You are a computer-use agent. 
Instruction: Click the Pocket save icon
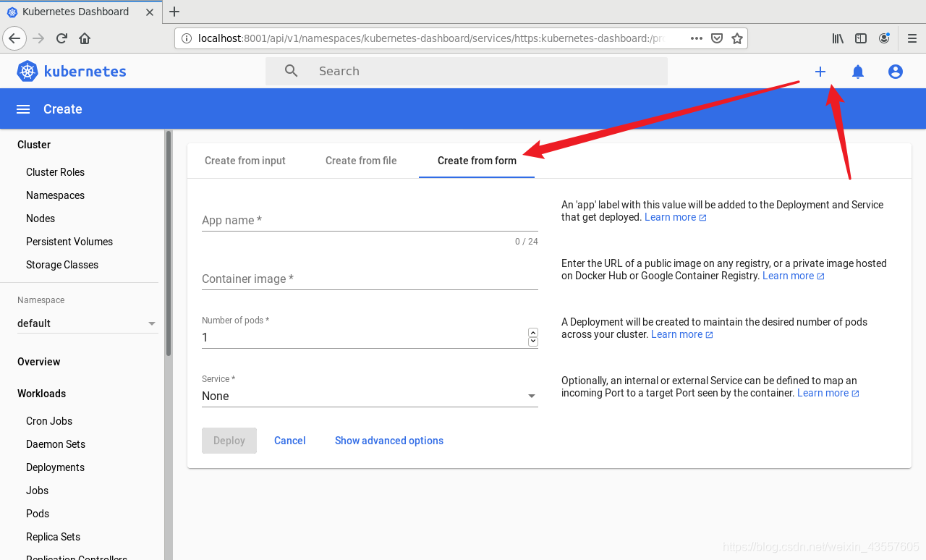click(x=717, y=38)
